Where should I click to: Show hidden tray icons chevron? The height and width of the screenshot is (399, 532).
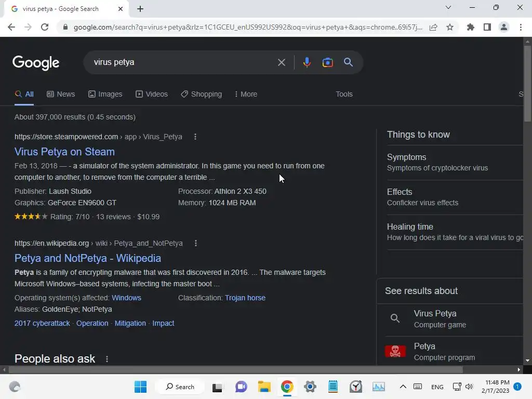403,387
